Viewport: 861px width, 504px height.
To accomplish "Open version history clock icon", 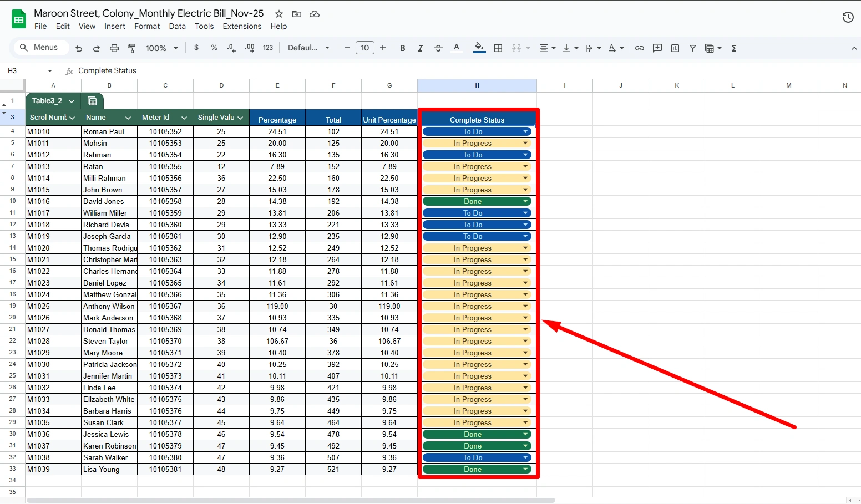I will pyautogui.click(x=848, y=18).
